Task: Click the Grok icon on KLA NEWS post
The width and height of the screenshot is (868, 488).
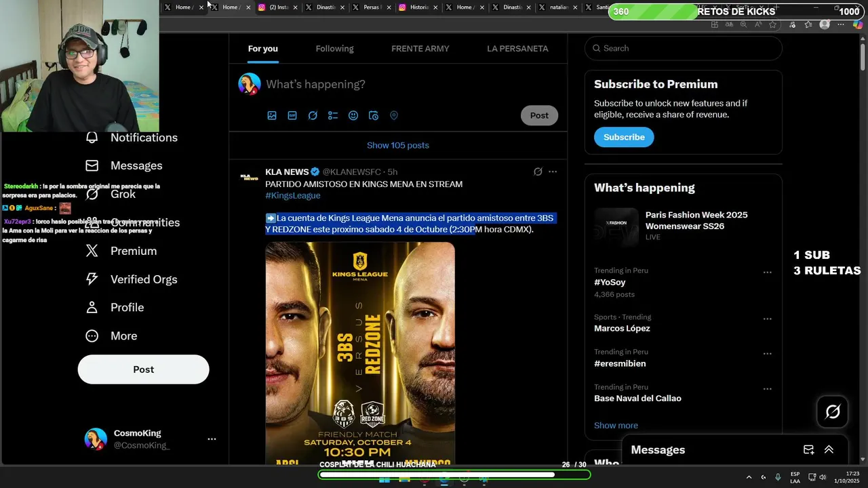Action: (538, 172)
